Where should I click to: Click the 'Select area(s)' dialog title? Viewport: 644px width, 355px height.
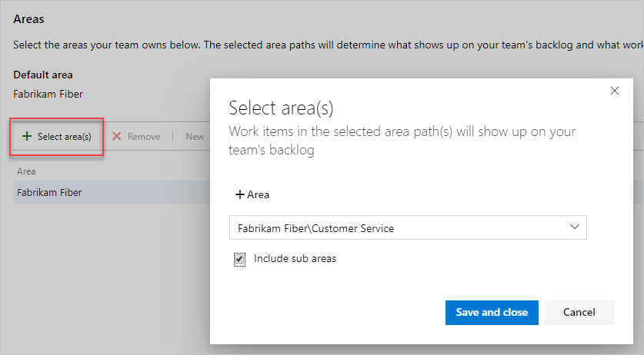click(281, 107)
